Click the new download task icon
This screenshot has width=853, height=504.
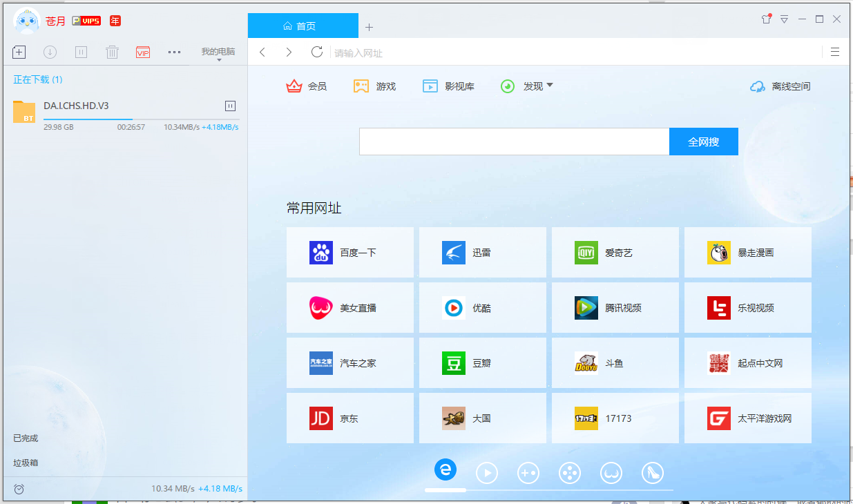coord(19,52)
